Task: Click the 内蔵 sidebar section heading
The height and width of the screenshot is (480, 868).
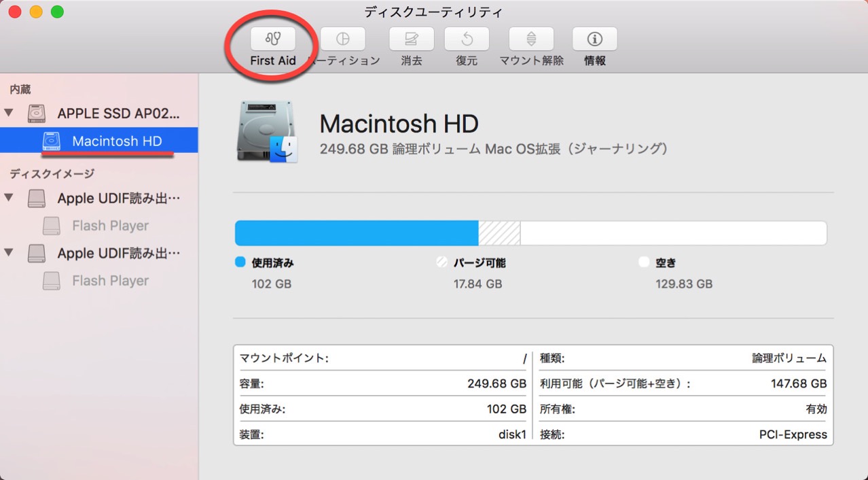Action: [20, 89]
